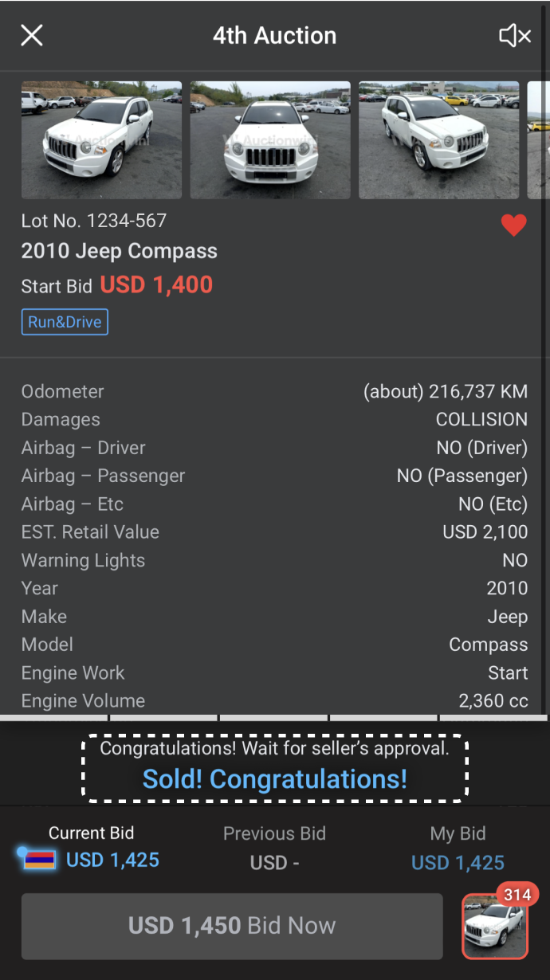550x980 pixels.
Task: Tap the Lot No. 1234-567 label
Action: (94, 221)
